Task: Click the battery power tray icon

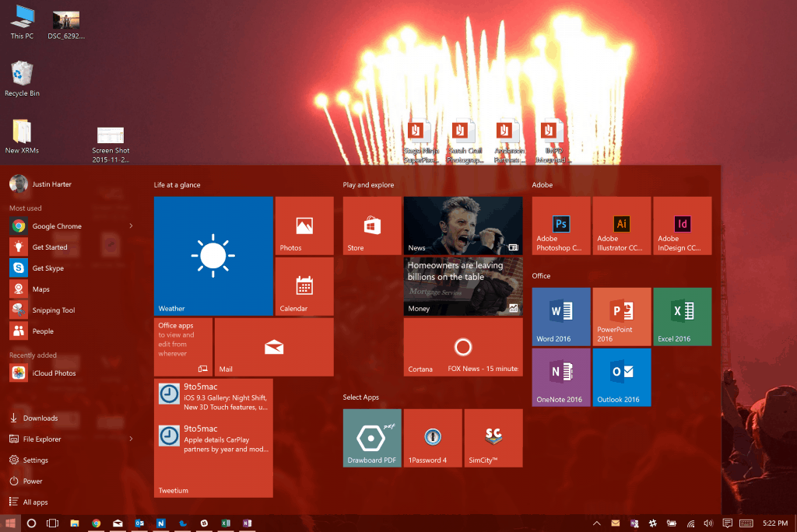Action: point(672,523)
